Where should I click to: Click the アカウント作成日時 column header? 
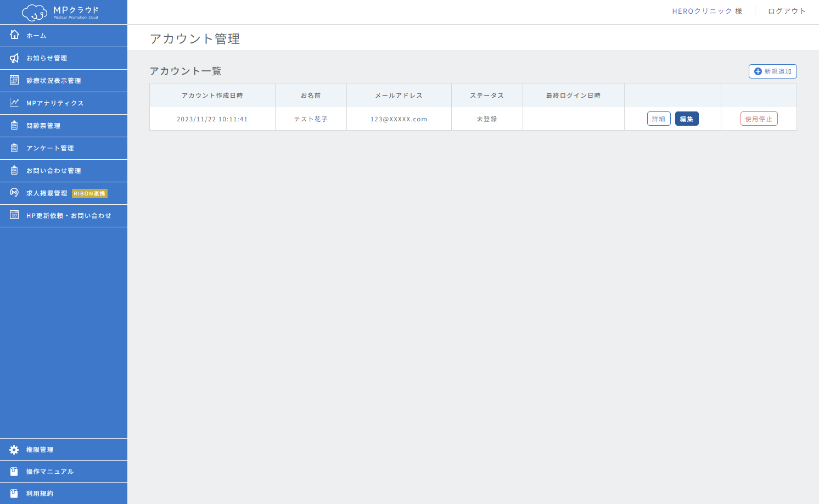pos(212,96)
